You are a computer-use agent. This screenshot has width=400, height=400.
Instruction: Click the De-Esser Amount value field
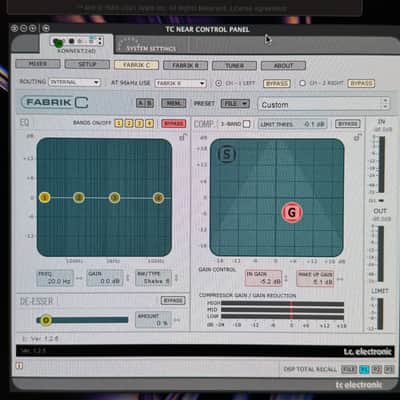click(154, 320)
